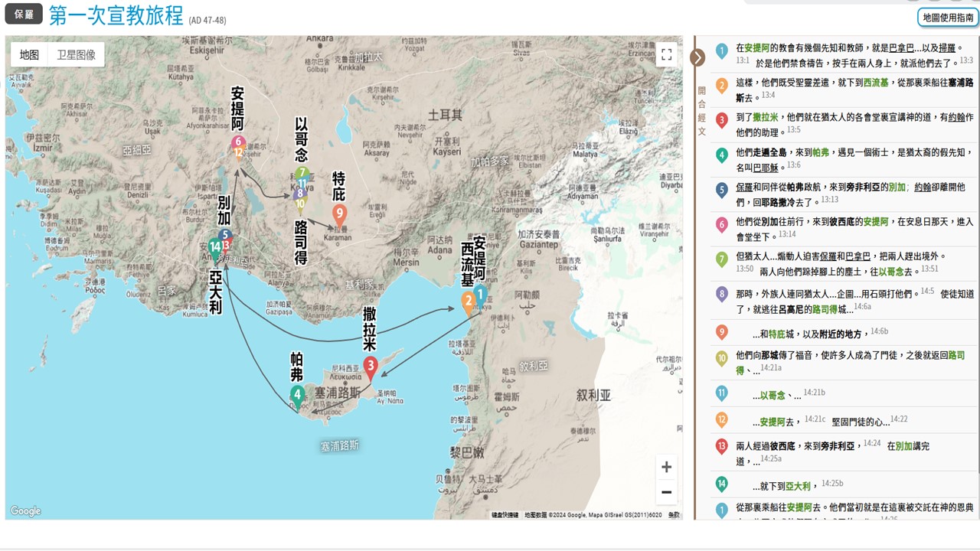Click the pink map pin 6 at Pisidian Antioch
The width and height of the screenshot is (980, 551).
(237, 142)
